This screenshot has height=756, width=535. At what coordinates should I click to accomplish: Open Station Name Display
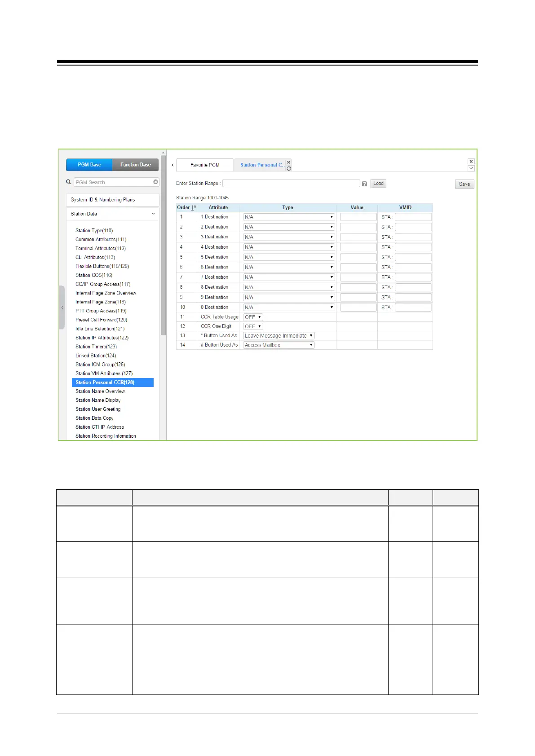pyautogui.click(x=98, y=400)
